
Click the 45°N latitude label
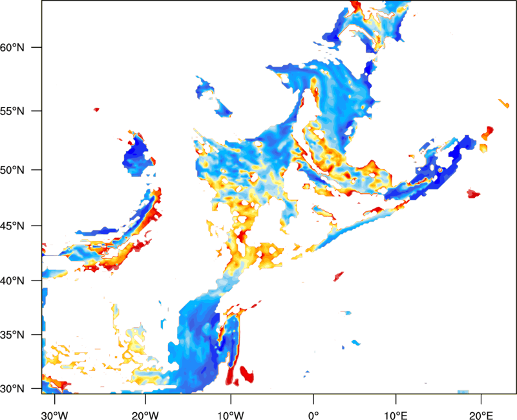coord(12,226)
